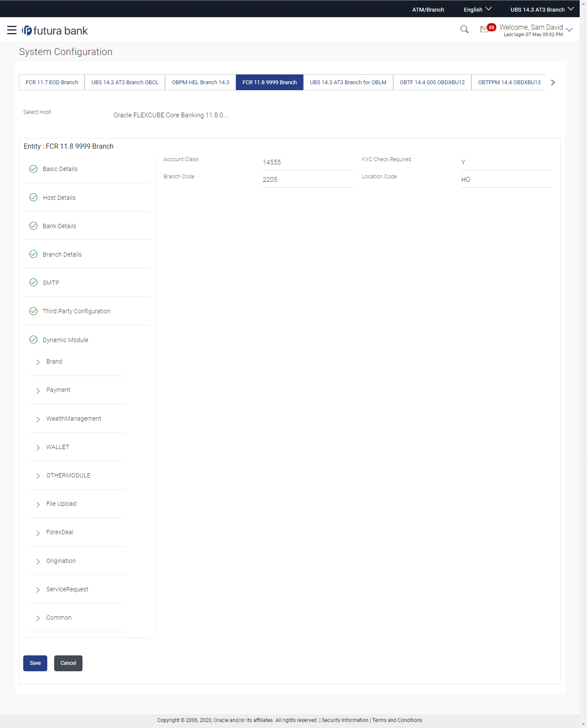The image size is (587, 728).
Task: Open the UBS 14.3 AT3 Branch entity dropdown
Action: [x=542, y=9]
